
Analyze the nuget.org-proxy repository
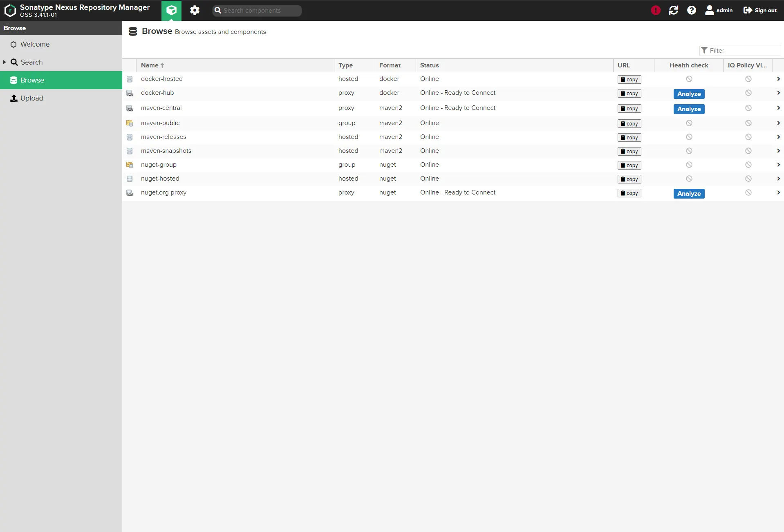click(x=689, y=194)
